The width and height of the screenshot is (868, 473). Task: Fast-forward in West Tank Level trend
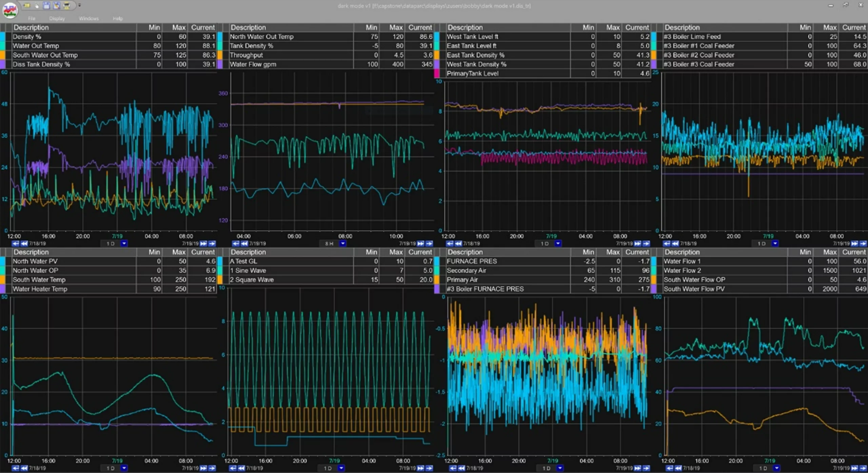[x=637, y=243]
